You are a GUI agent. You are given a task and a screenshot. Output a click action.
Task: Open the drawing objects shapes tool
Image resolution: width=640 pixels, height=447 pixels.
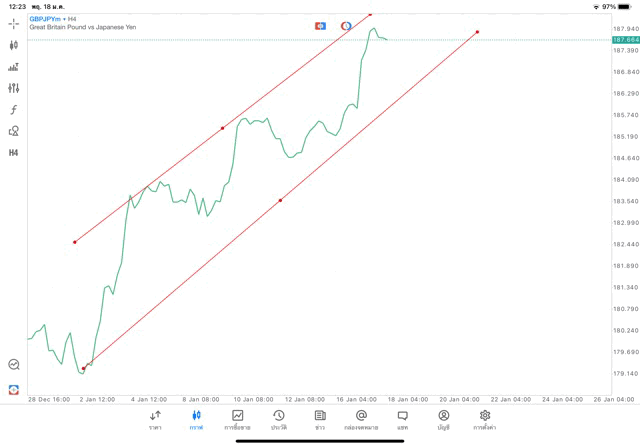coord(14,131)
